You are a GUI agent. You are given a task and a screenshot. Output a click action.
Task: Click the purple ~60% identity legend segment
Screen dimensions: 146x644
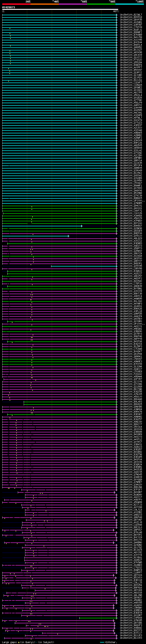click(73, 4)
